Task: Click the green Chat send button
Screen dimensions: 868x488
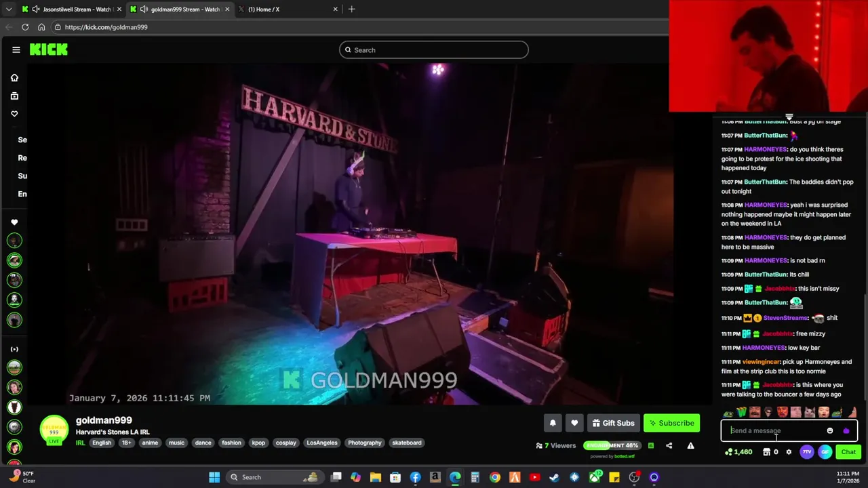Action: tap(848, 452)
